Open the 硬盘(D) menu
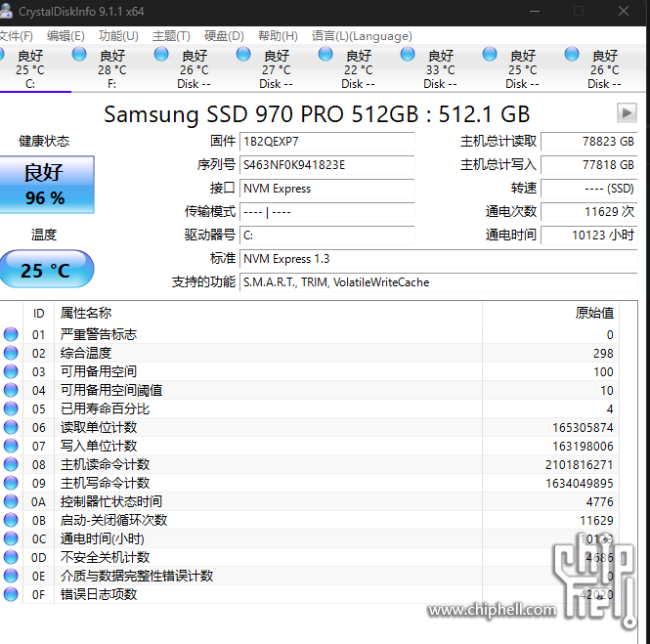650x644 pixels. click(224, 36)
